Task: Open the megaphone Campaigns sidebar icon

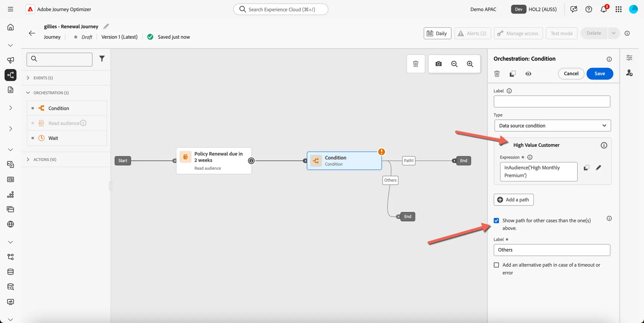Action: click(x=10, y=60)
